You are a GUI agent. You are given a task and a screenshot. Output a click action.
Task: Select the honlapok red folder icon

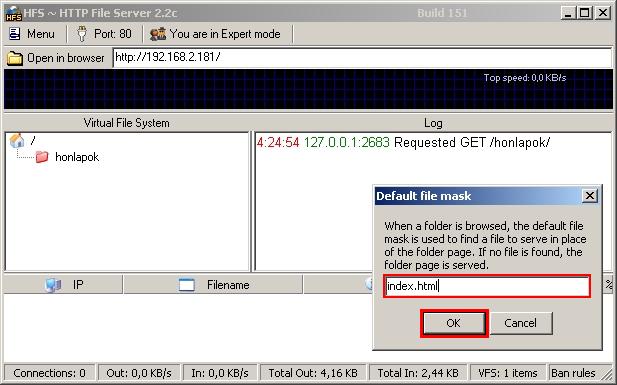tap(42, 157)
